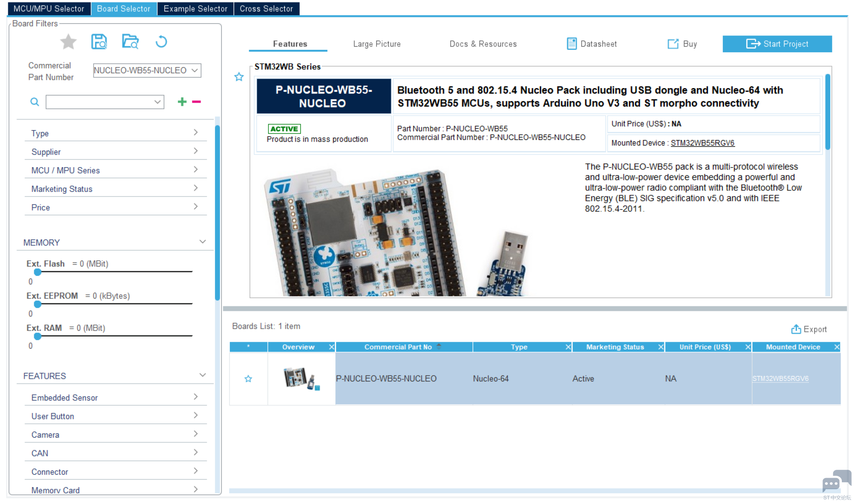Open STM32WB55RGV6 mounted device link in details
The width and height of the screenshot is (855, 504).
tap(703, 143)
